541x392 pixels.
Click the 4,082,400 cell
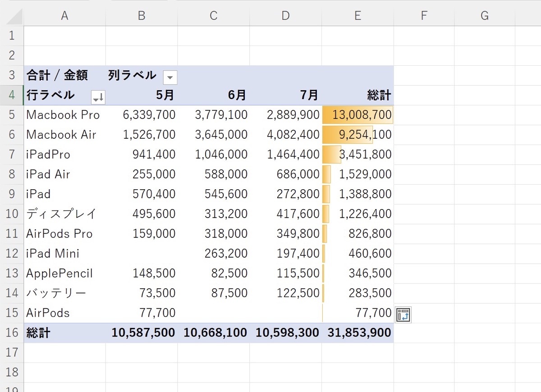pyautogui.click(x=286, y=135)
